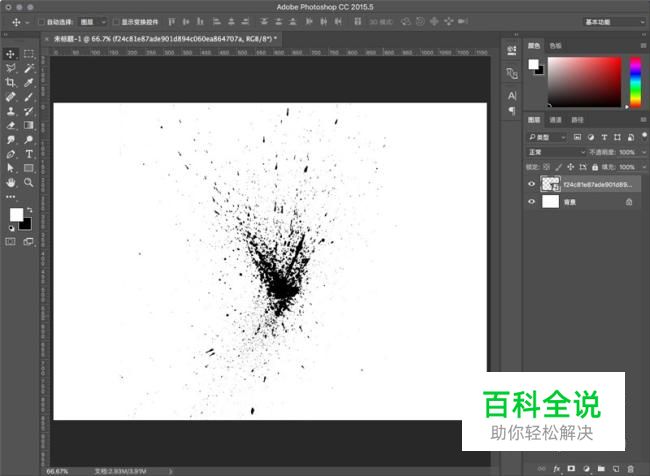The width and height of the screenshot is (650, 476).
Task: Select the Brush tool
Action: pyautogui.click(x=29, y=97)
